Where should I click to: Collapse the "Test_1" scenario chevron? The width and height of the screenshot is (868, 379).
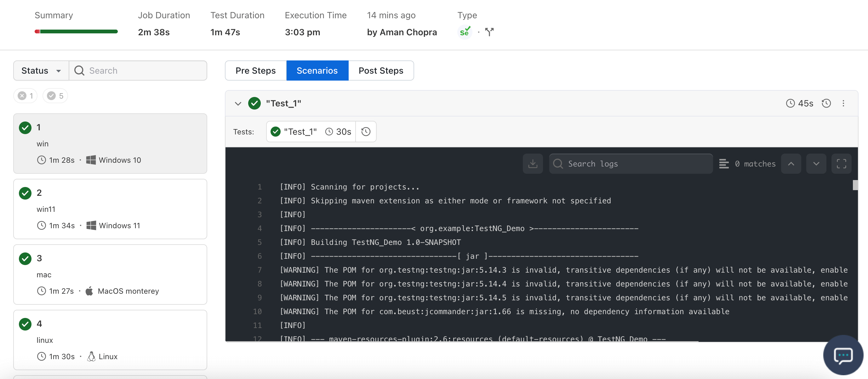coord(238,104)
